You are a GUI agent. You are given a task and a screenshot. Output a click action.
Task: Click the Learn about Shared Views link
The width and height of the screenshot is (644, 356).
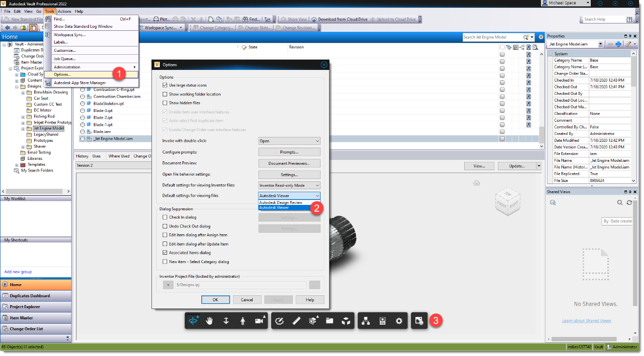pos(586,321)
